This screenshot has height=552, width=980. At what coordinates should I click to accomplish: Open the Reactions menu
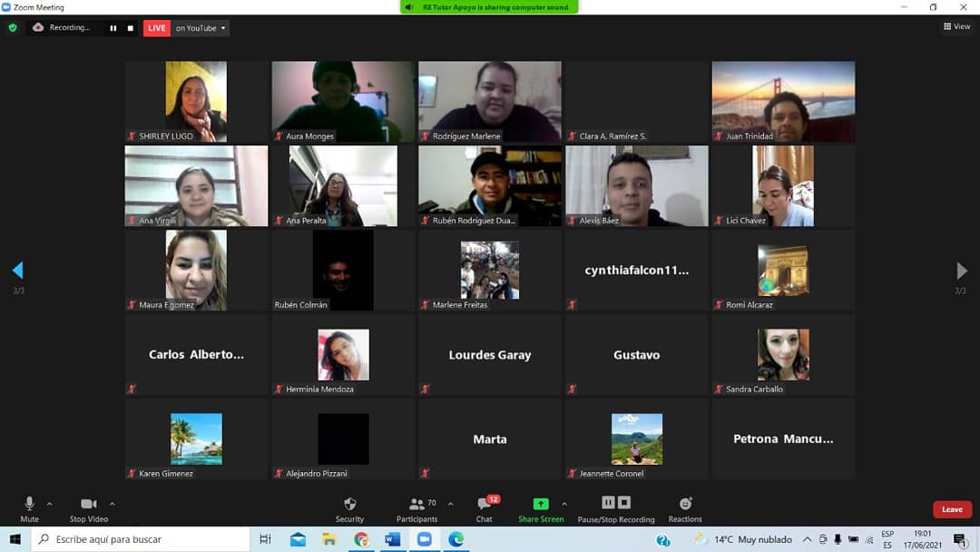(x=685, y=508)
